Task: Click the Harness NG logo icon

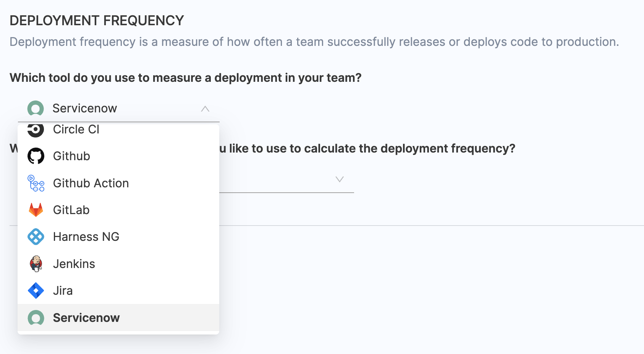Action: (x=36, y=237)
